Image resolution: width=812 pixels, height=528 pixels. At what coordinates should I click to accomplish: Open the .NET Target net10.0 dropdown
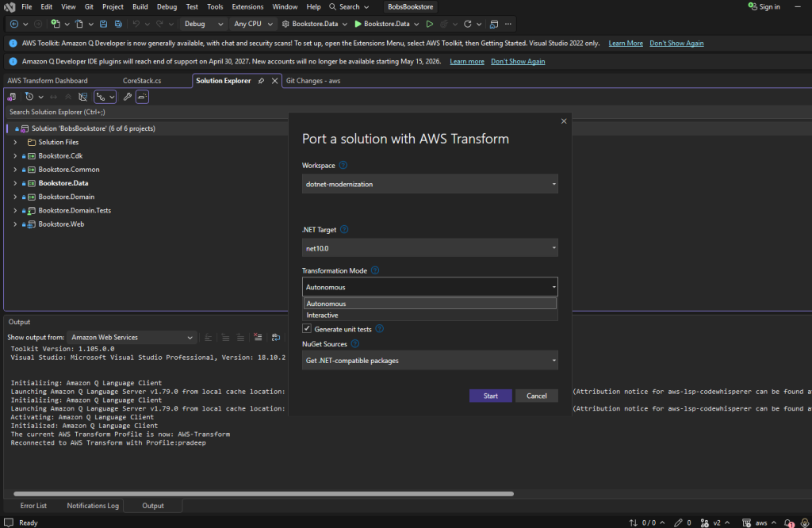tap(430, 248)
